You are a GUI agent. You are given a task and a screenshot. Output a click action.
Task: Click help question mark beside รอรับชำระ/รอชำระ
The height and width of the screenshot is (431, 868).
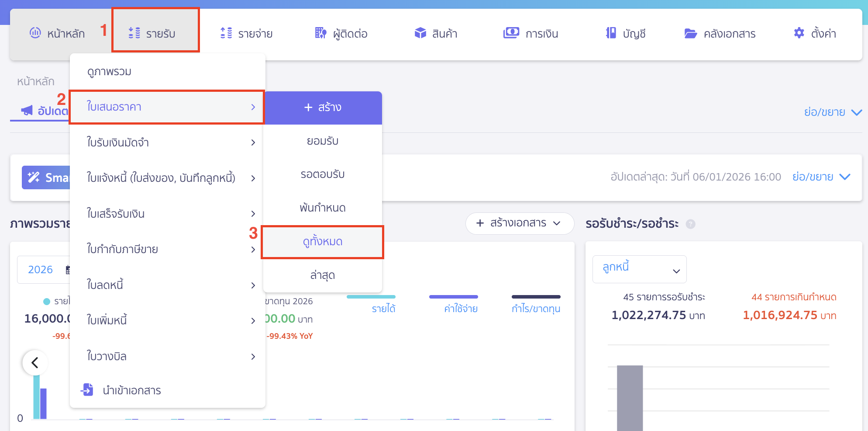pyautogui.click(x=690, y=224)
